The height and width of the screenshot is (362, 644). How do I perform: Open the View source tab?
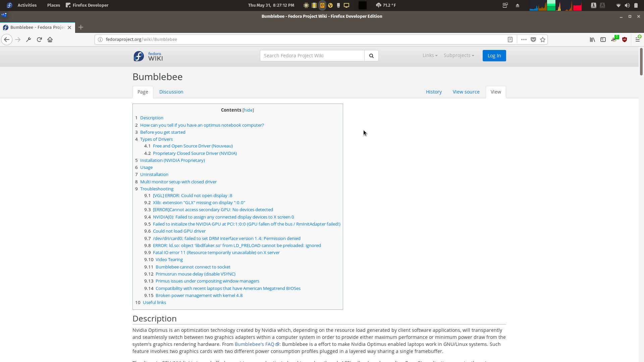(466, 92)
